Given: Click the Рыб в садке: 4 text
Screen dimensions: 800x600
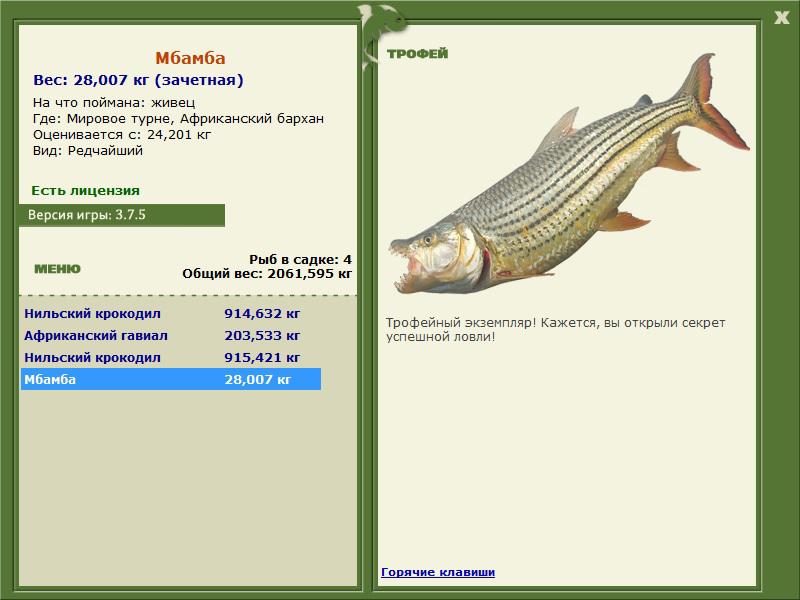Looking at the screenshot, I should point(301,259).
